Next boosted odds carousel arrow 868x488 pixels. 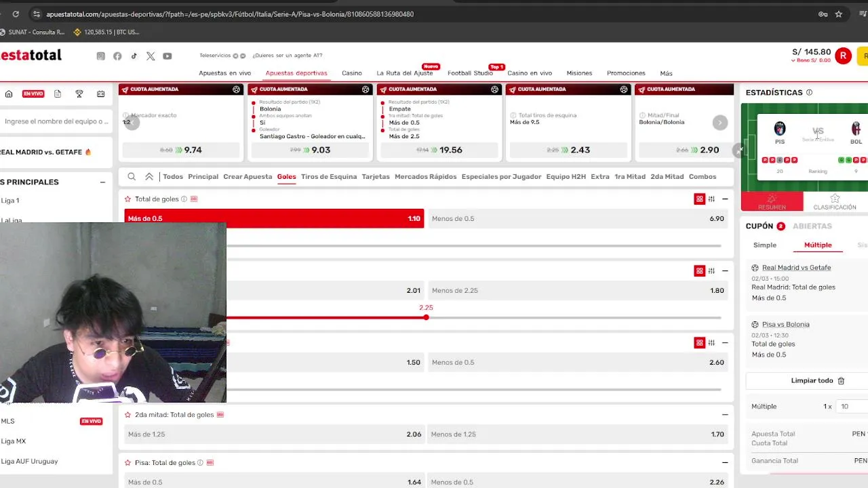coord(720,123)
